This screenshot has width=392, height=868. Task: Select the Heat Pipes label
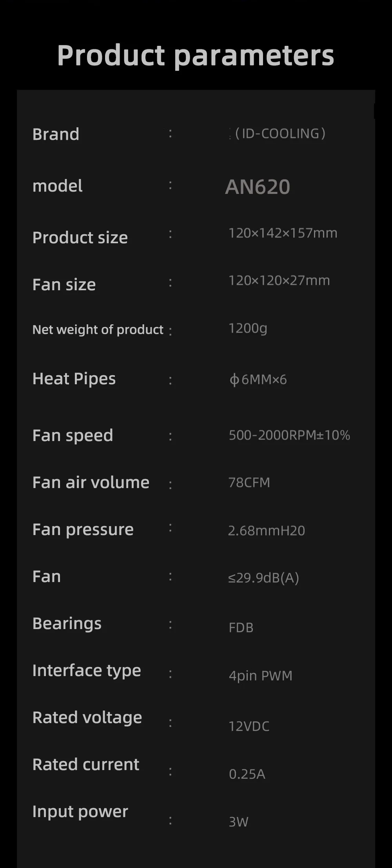tap(74, 379)
